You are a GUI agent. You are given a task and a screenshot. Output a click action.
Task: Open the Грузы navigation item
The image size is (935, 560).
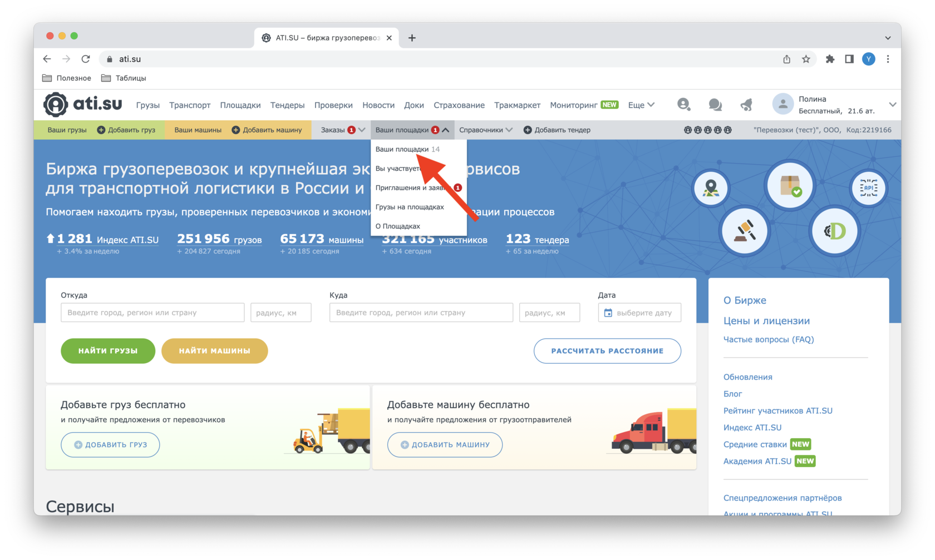click(x=147, y=105)
